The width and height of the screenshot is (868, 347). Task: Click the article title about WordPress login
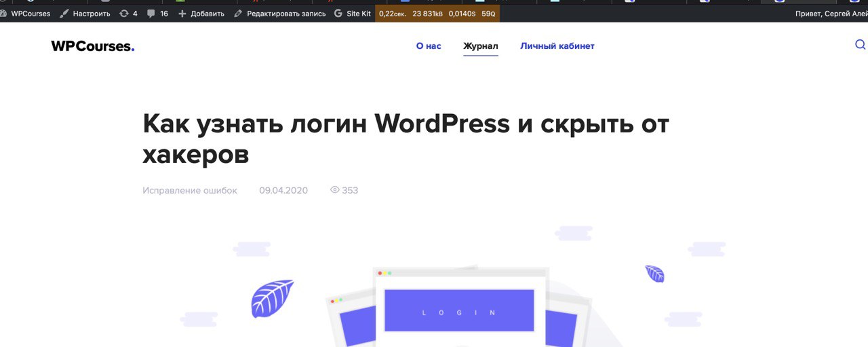pos(406,139)
